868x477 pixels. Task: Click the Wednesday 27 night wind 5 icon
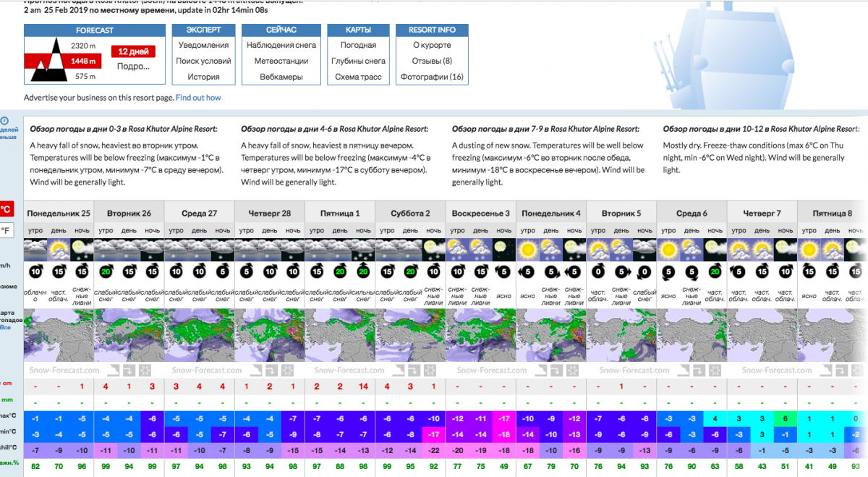click(223, 272)
